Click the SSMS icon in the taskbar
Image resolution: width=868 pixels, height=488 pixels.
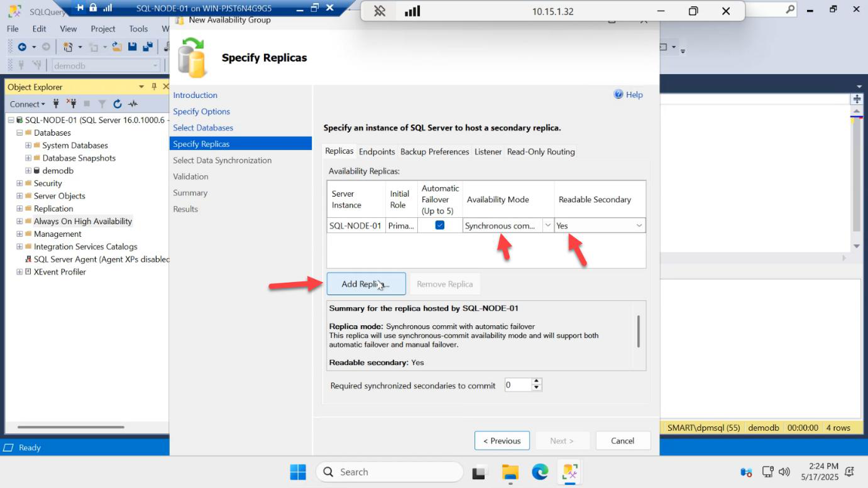click(570, 472)
